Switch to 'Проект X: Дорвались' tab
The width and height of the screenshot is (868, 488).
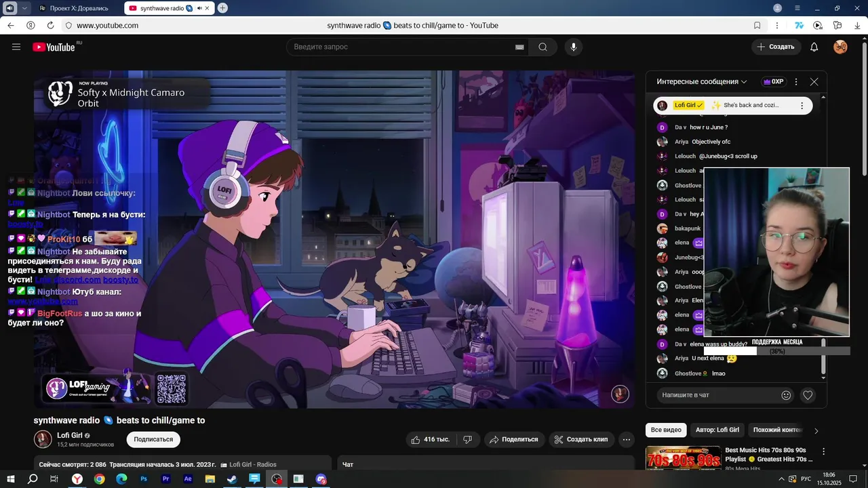(x=78, y=8)
